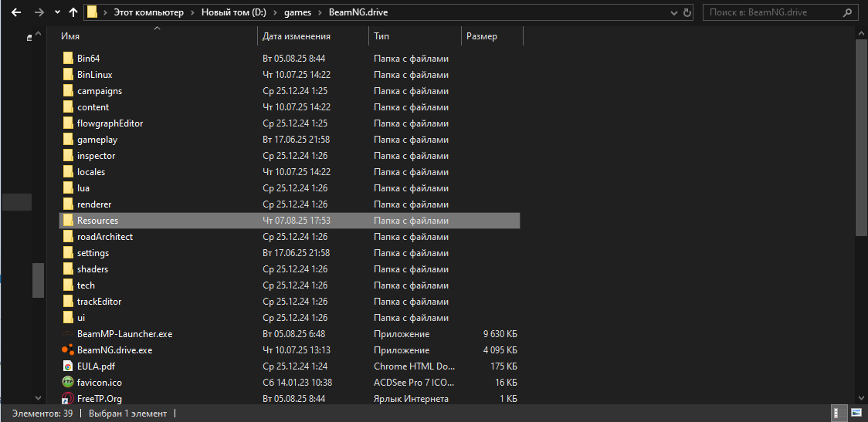Open the recent locations dropdown arrow
Image resolution: width=868 pixels, height=422 pixels.
pos(58,12)
